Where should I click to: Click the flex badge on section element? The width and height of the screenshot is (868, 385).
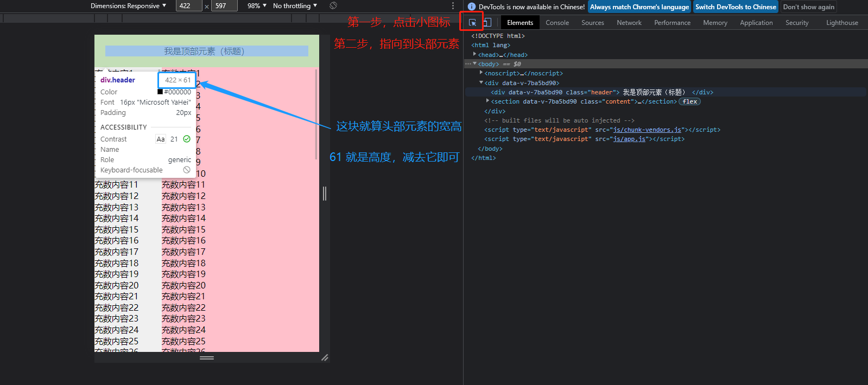pyautogui.click(x=690, y=101)
